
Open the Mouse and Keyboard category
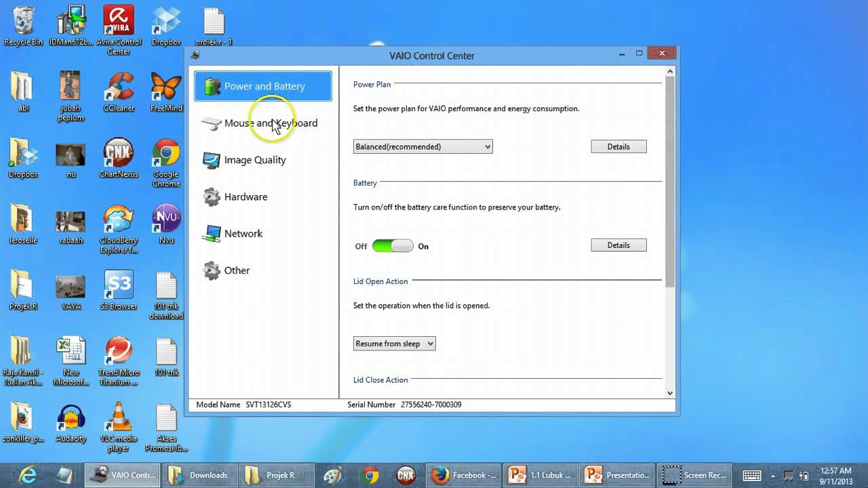pos(263,123)
